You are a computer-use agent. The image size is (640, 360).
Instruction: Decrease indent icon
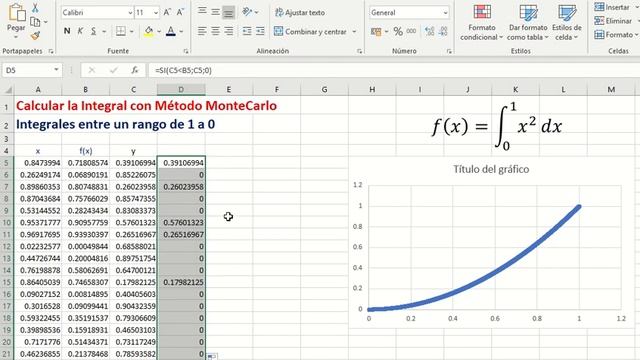(x=247, y=31)
